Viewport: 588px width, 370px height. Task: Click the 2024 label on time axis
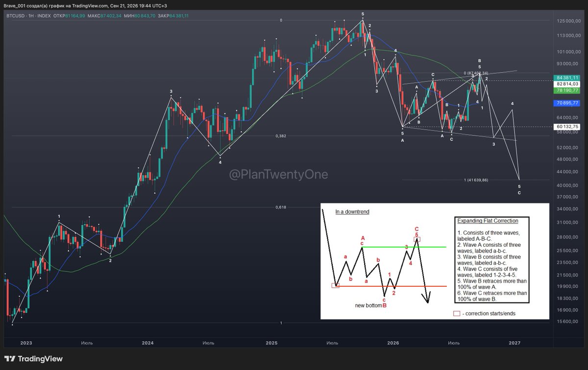pos(147,343)
